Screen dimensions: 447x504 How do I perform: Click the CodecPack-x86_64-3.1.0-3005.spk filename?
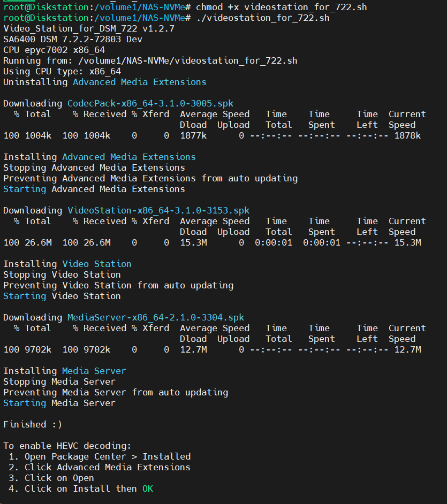click(x=150, y=103)
